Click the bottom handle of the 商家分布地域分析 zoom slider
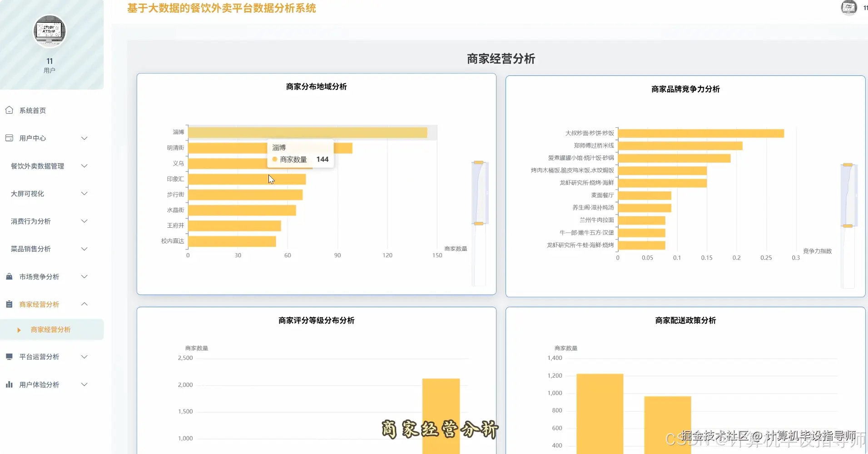The image size is (868, 454). 479,224
